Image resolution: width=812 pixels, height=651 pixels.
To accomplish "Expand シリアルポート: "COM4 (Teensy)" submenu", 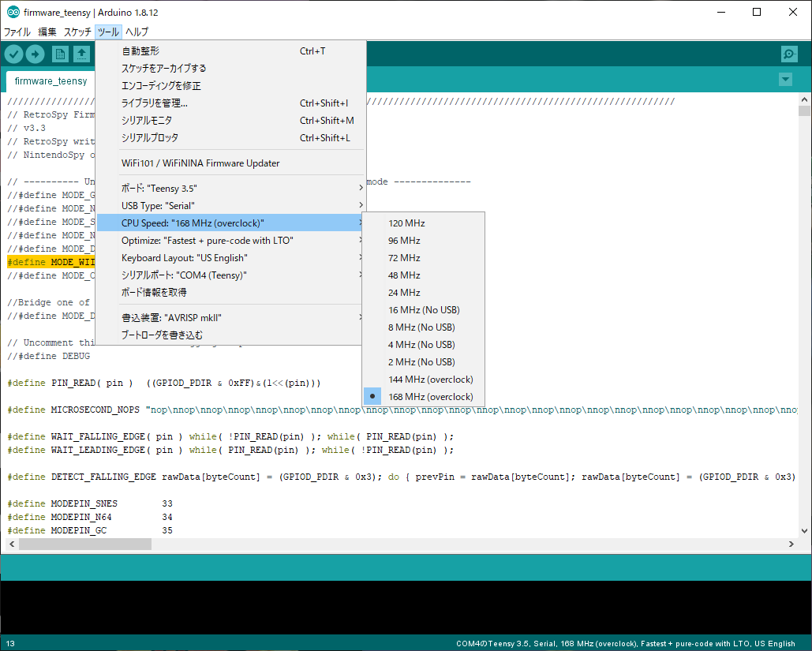I will [x=231, y=275].
